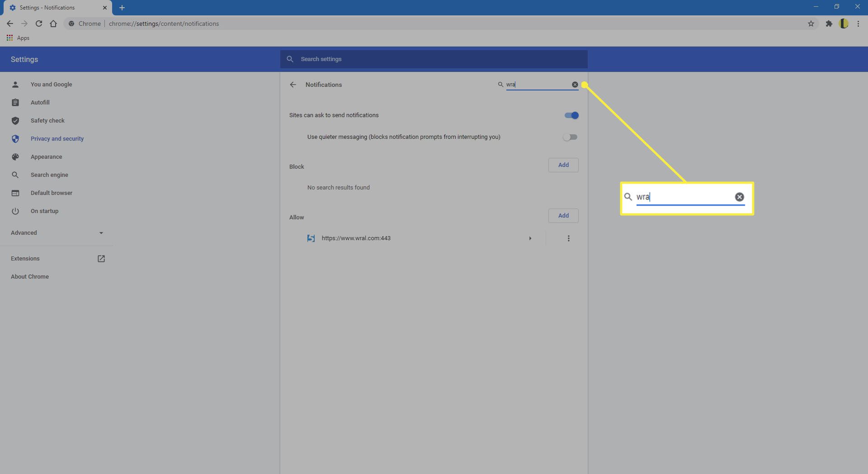Click the site info Chrome icon
This screenshot has height=474, width=868.
tap(71, 24)
